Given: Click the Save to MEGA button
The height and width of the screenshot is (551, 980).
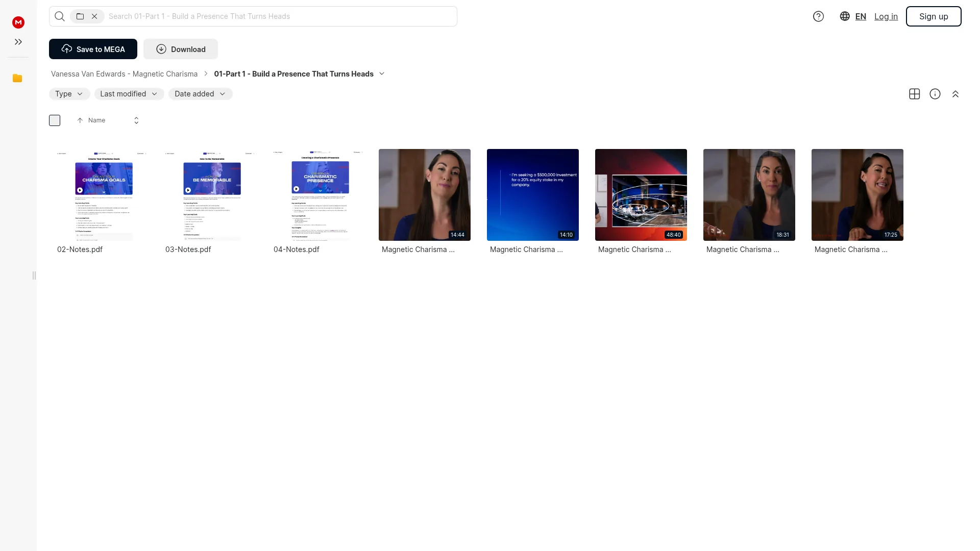Looking at the screenshot, I should (93, 49).
